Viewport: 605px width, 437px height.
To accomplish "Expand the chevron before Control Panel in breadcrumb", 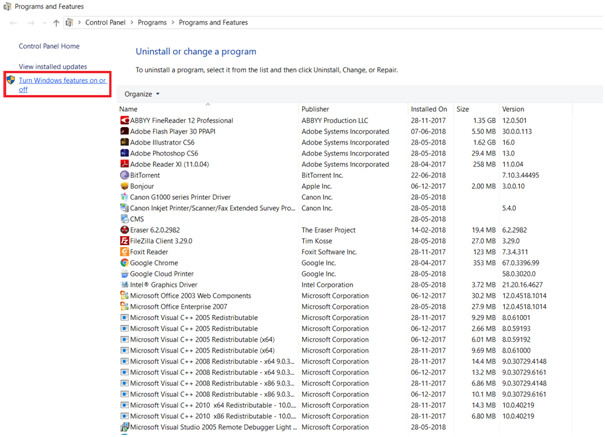I will point(79,22).
